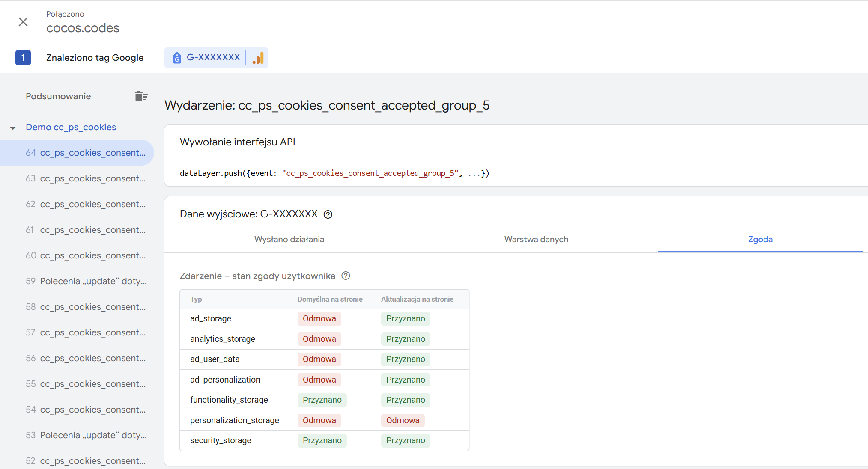Open help icon beside stan zgody użytkownika

346,276
